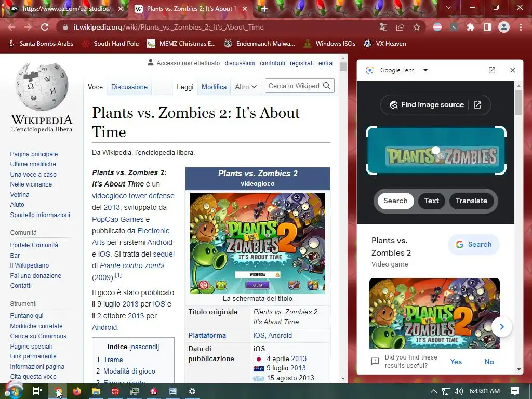Open South Hard Pole bookmark
The height and width of the screenshot is (399, 532).
(111, 44)
